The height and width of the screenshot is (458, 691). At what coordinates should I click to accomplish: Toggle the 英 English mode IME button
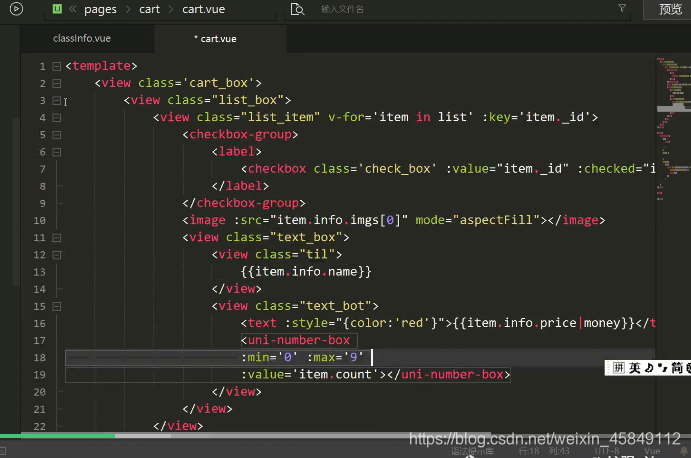coord(635,368)
